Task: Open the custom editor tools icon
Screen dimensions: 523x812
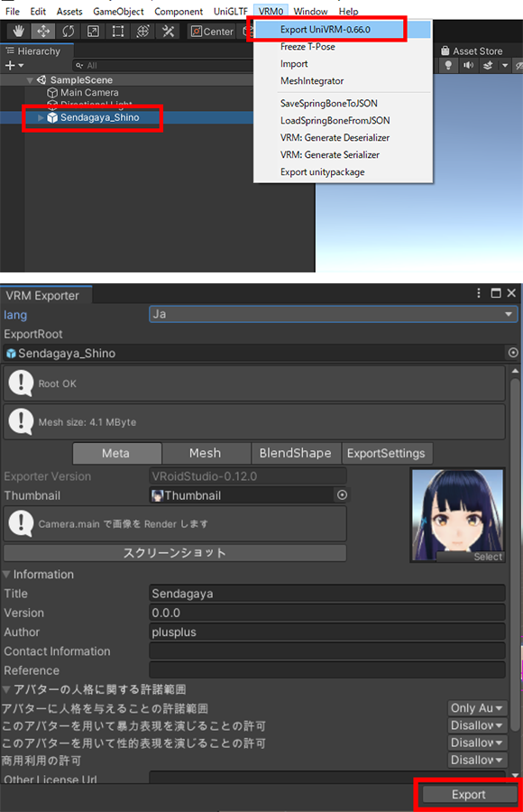Action: (168, 31)
